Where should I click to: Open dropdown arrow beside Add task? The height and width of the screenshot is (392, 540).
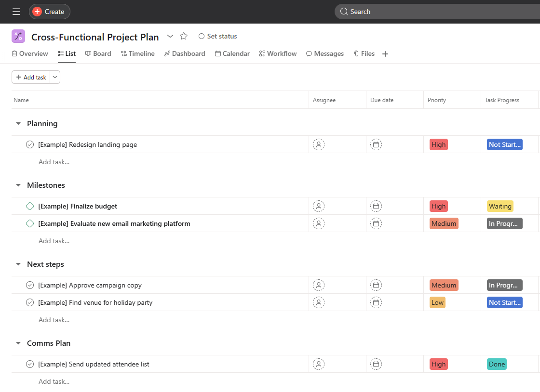[55, 78]
